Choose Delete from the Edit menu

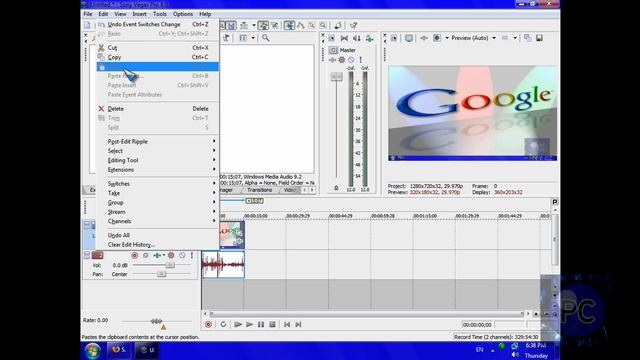point(157,109)
